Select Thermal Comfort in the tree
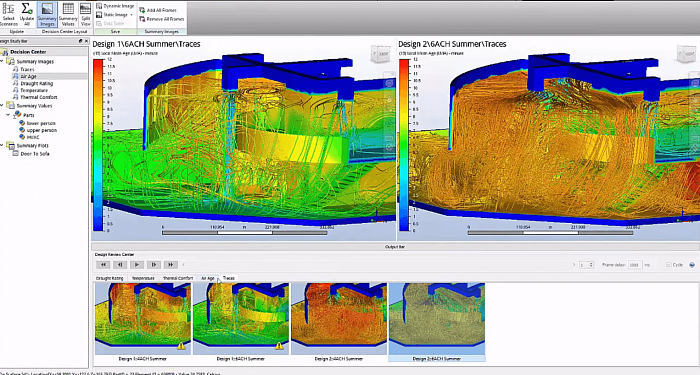 click(38, 97)
